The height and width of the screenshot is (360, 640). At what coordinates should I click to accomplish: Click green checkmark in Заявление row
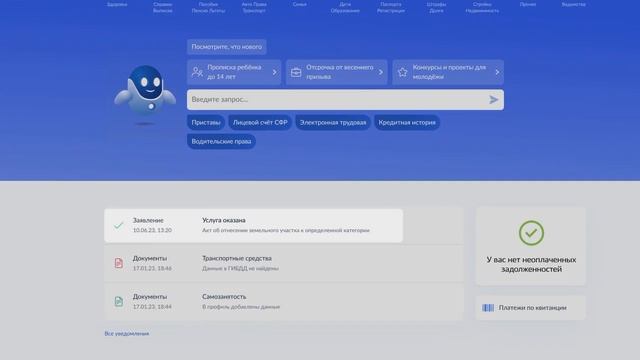(x=118, y=225)
